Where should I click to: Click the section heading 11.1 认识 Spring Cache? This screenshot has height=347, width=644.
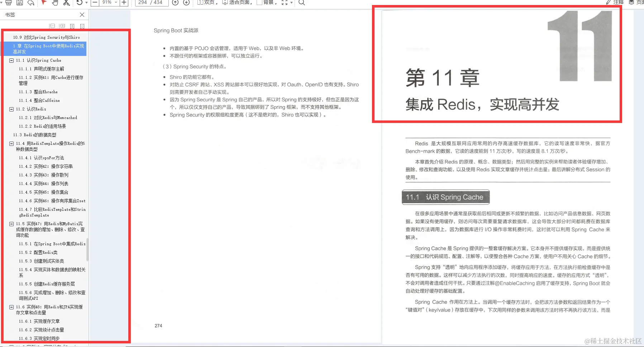pos(445,197)
